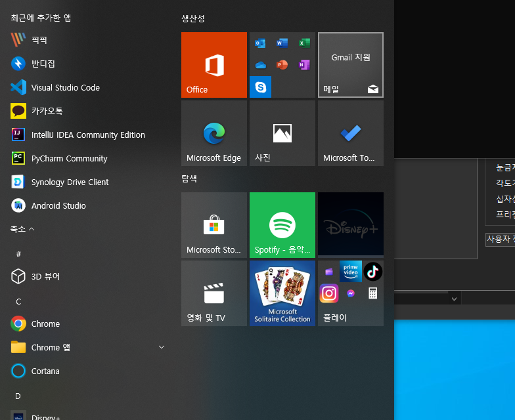Open Synology Drive Client
The height and width of the screenshot is (420, 515).
pos(87,182)
